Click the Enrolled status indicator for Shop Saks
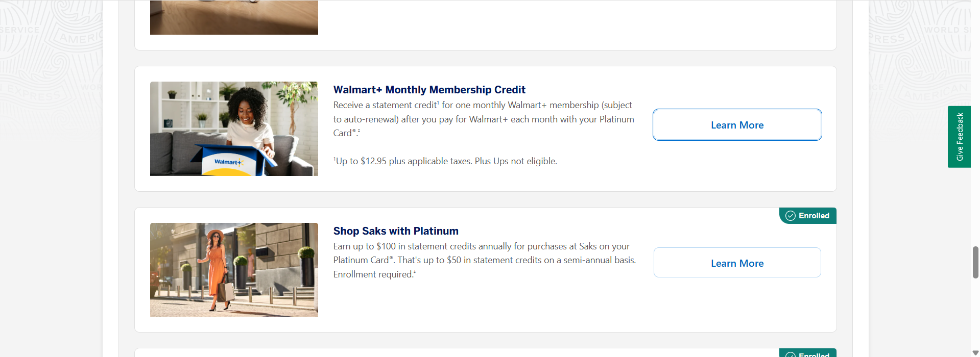This screenshot has width=980, height=357. point(807,215)
